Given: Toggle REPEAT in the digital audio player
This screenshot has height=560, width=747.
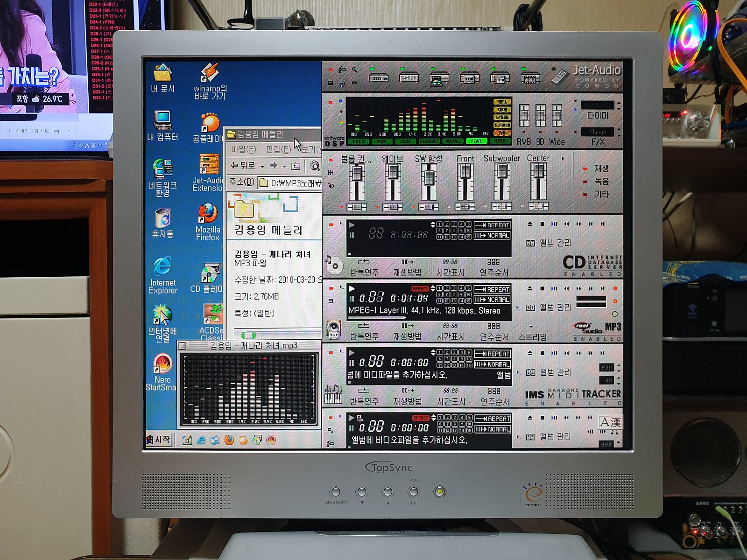Looking at the screenshot, I should [493, 289].
